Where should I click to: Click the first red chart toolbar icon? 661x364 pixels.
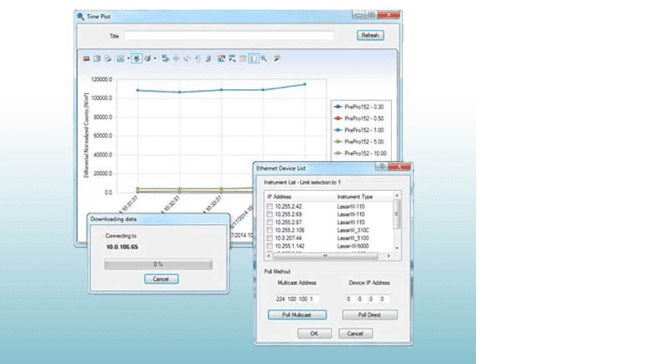(86, 59)
